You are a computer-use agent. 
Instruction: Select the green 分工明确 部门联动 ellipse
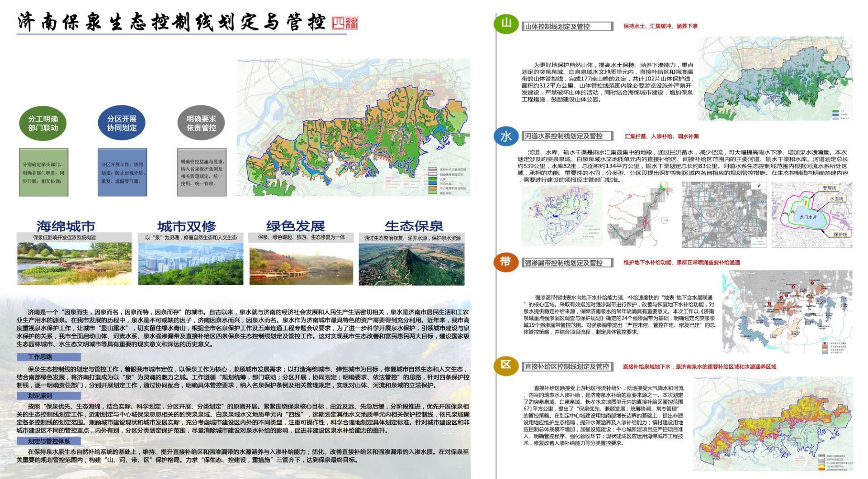coord(43,123)
